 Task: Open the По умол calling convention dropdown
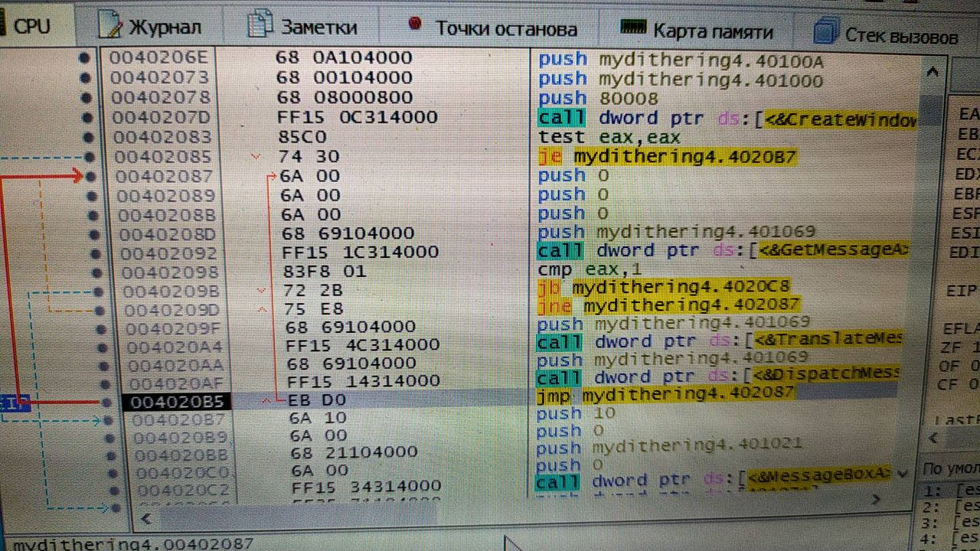pyautogui.click(x=950, y=468)
